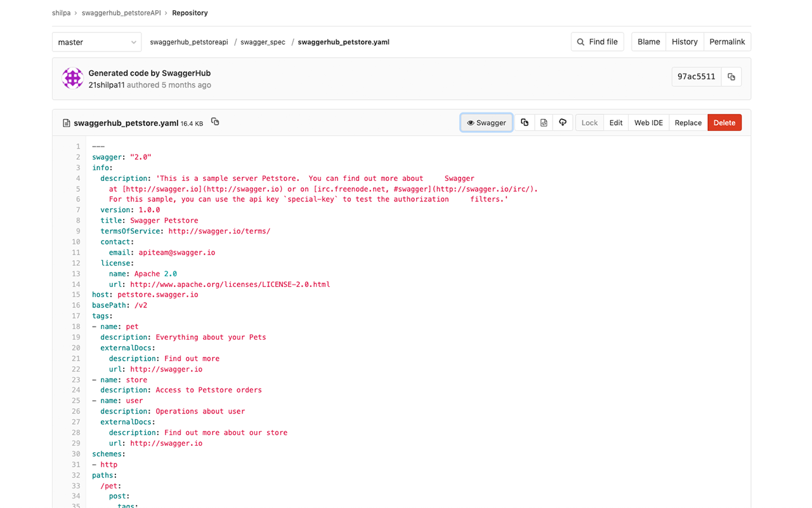The image size is (812, 508).
Task: Click 'Operations about user' text
Action: (200, 411)
